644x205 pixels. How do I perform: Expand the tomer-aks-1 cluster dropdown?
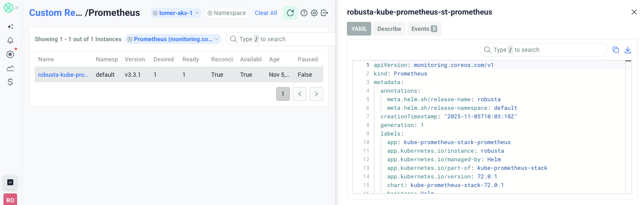197,13
